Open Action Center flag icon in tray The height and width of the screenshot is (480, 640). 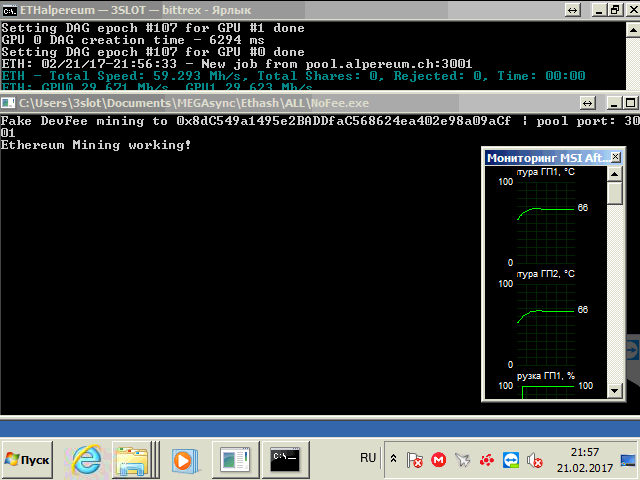pos(415,460)
